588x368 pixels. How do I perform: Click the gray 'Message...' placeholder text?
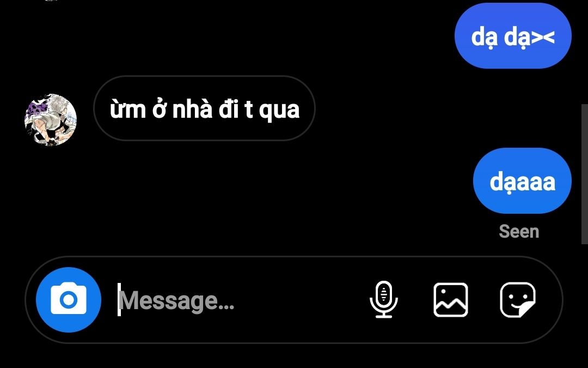click(x=176, y=301)
